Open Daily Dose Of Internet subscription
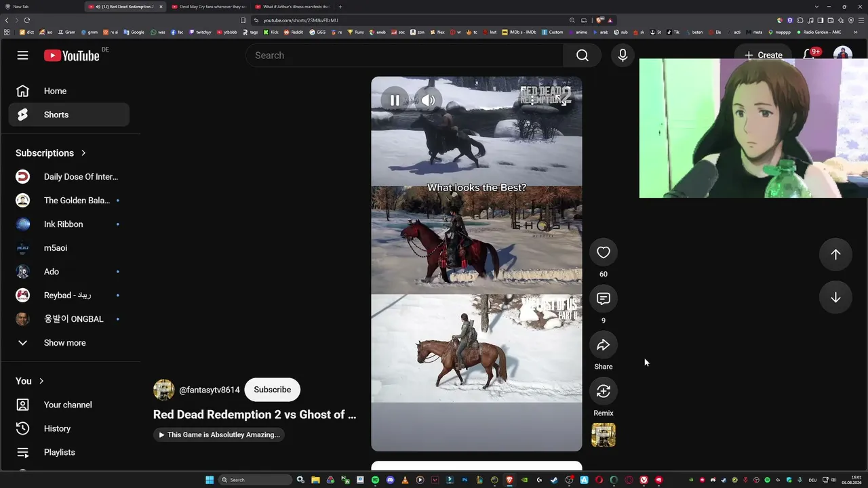868x488 pixels. click(68, 177)
